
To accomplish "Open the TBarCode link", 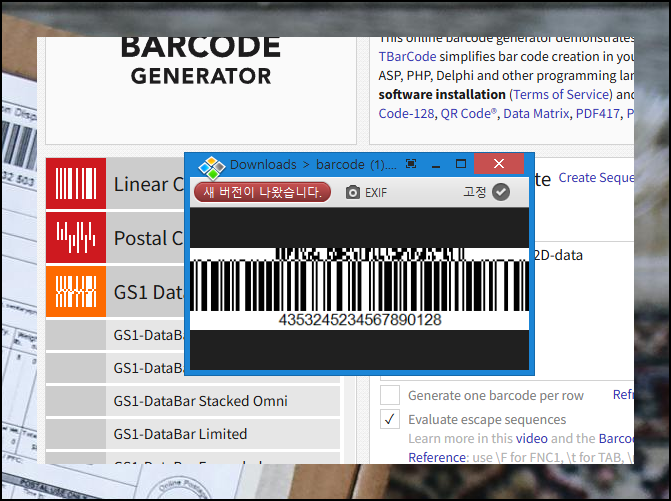I will coord(407,56).
